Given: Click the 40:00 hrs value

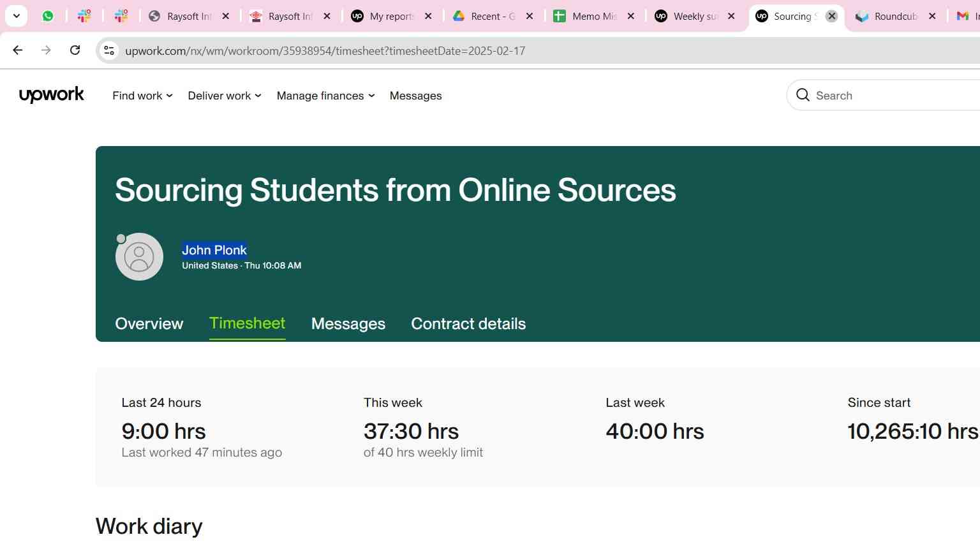Looking at the screenshot, I should tap(655, 431).
